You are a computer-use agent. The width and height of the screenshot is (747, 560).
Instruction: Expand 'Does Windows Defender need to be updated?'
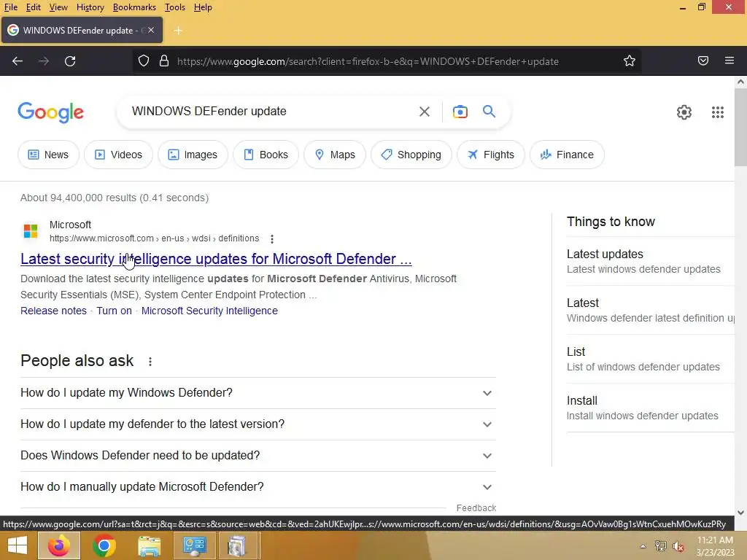(x=258, y=456)
